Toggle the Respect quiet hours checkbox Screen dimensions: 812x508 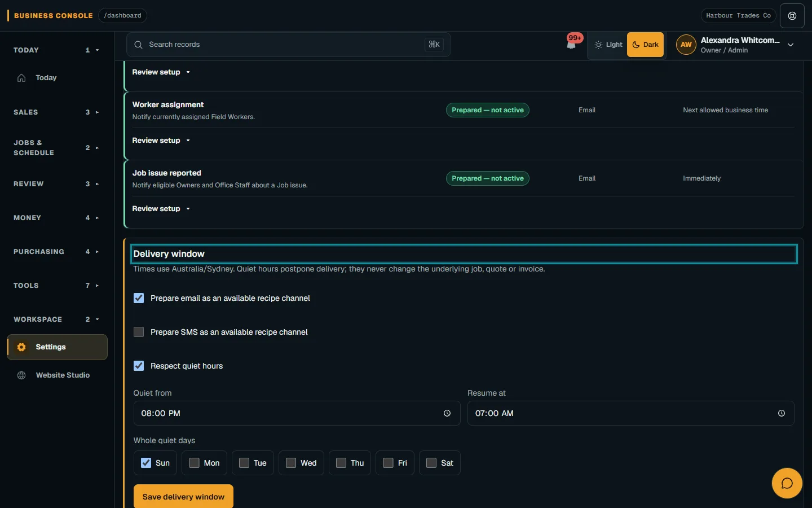point(139,366)
